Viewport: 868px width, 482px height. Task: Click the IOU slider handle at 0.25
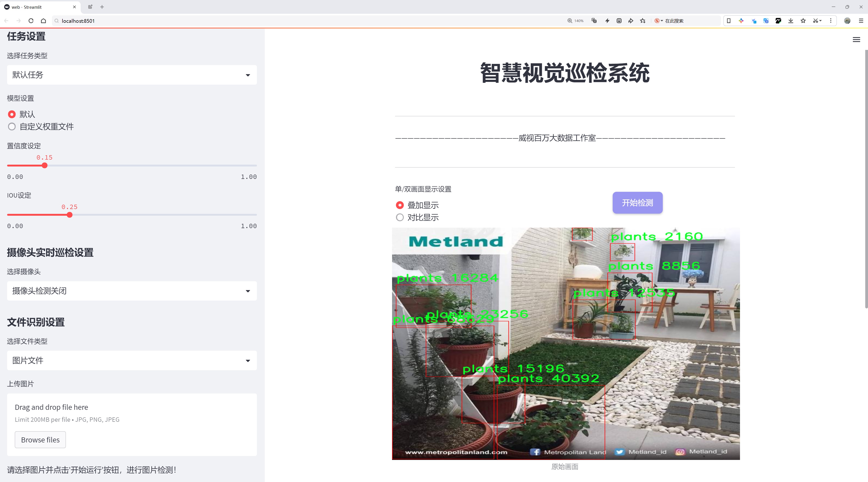pos(69,215)
